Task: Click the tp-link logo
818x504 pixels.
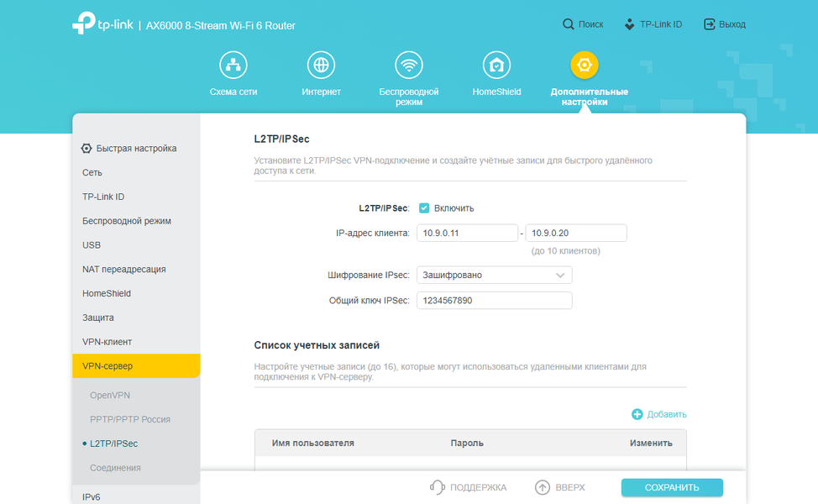Action: 102,24
